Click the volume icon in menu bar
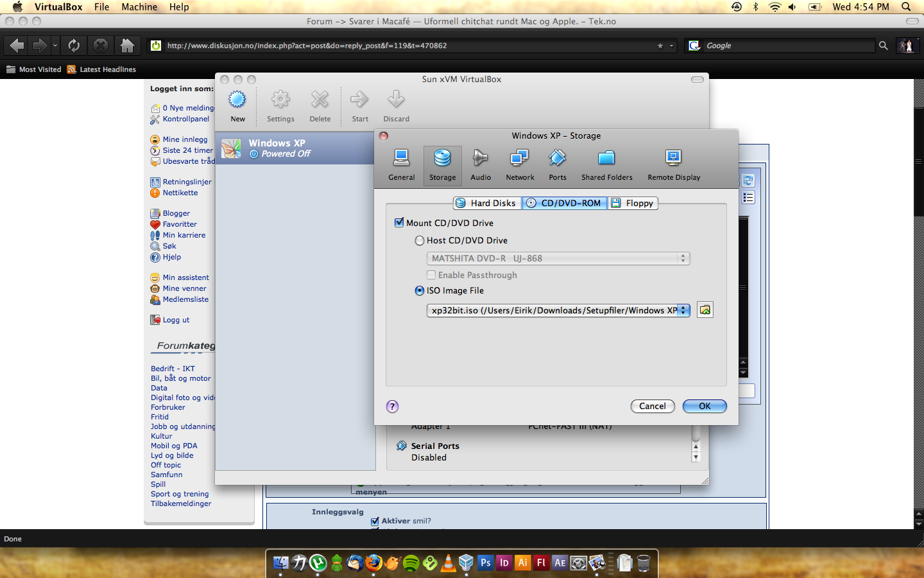This screenshot has height=578, width=924. pyautogui.click(x=792, y=7)
